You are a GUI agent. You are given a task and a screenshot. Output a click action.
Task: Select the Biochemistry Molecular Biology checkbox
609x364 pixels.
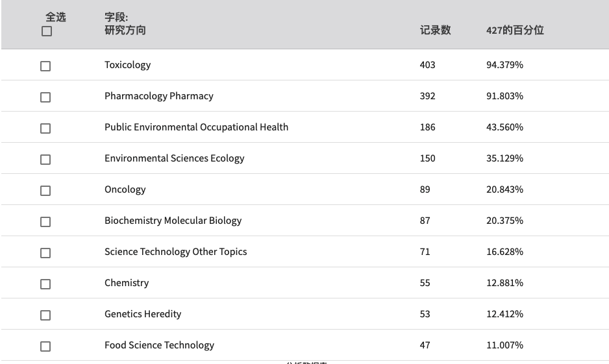tap(45, 222)
